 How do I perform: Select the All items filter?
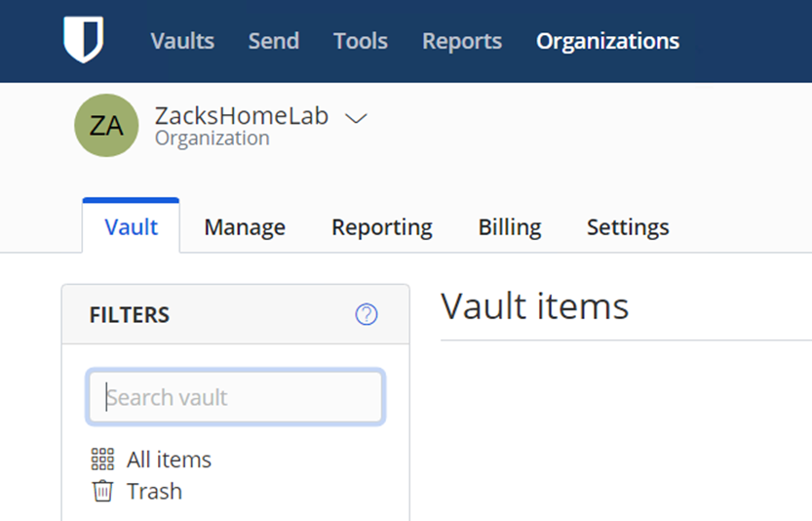point(169,460)
